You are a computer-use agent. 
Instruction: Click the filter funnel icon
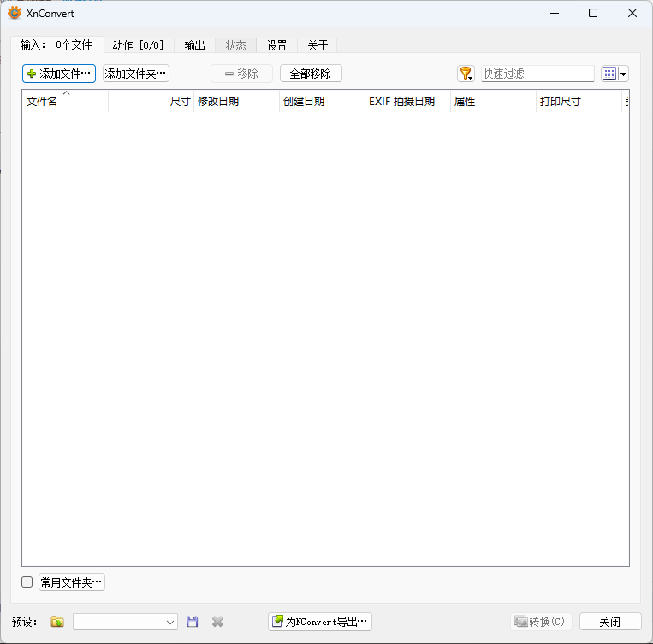[465, 74]
